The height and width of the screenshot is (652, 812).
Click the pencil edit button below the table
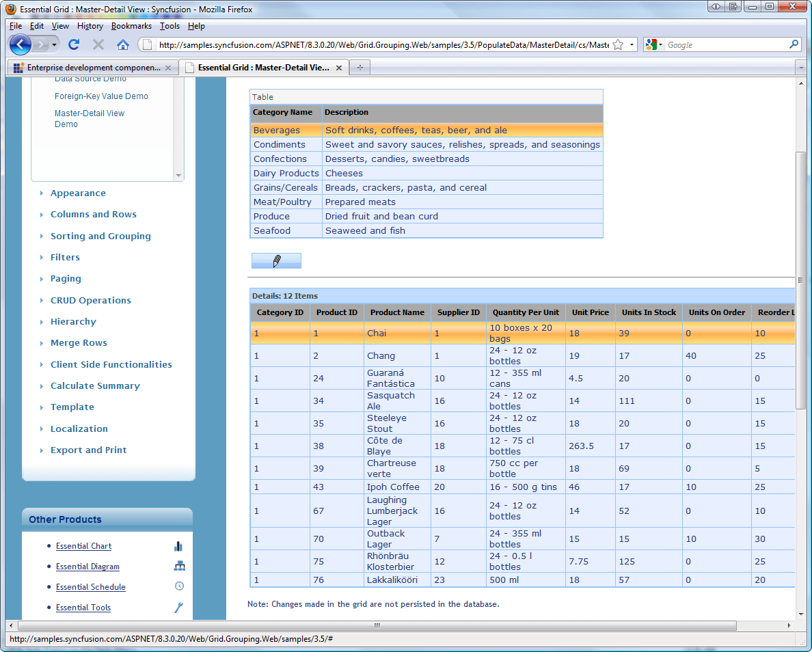tap(276, 261)
